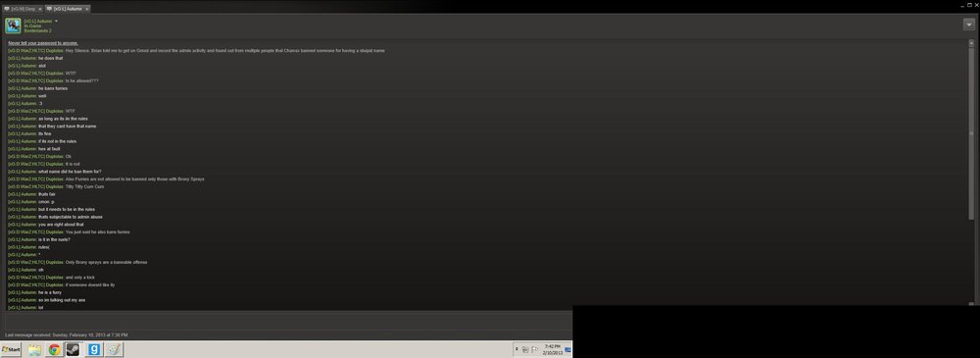
Task: Open the chat options dropdown at top right
Action: 969,24
